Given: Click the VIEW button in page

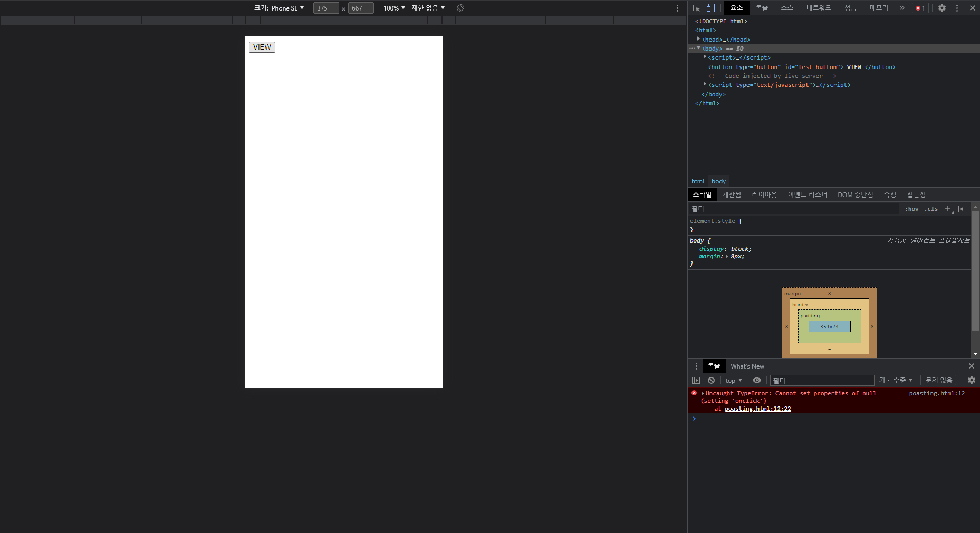Looking at the screenshot, I should (x=262, y=47).
